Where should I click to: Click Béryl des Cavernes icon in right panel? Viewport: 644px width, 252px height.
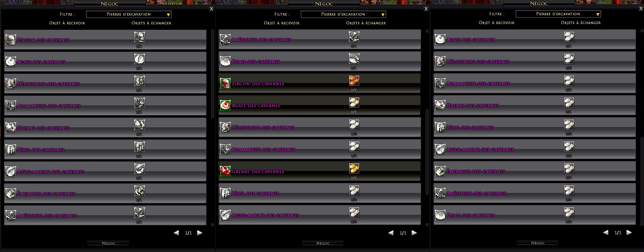coord(440,127)
